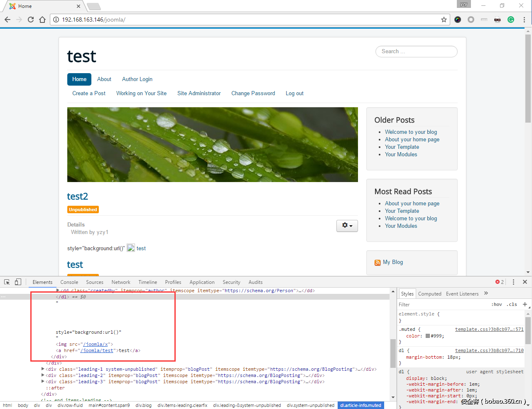
Task: Open DevTools customize menu icon
Action: coord(513,282)
